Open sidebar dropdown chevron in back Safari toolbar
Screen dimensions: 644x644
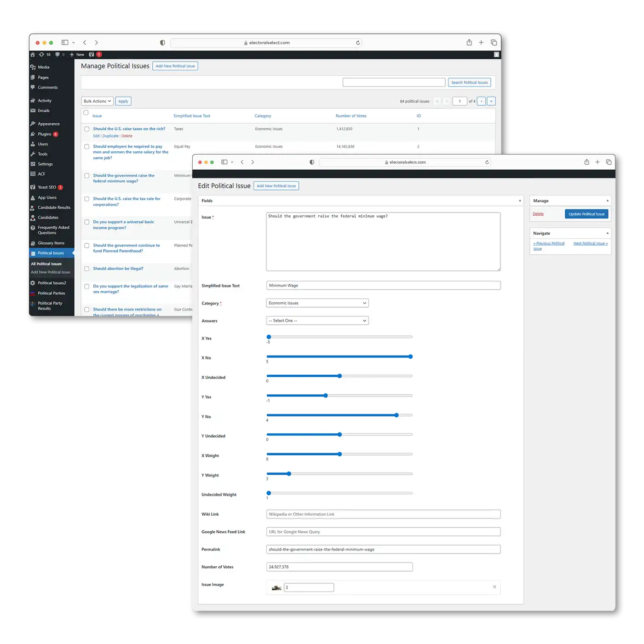pyautogui.click(x=74, y=43)
